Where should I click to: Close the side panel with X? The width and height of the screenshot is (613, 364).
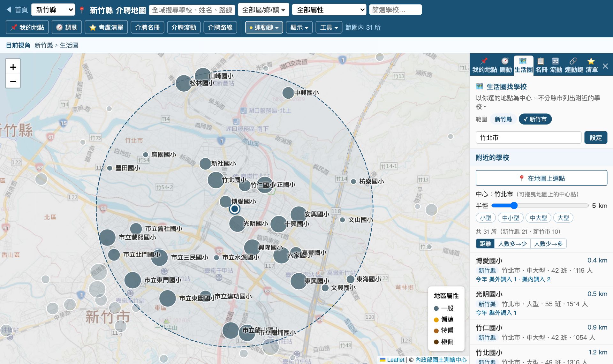605,66
